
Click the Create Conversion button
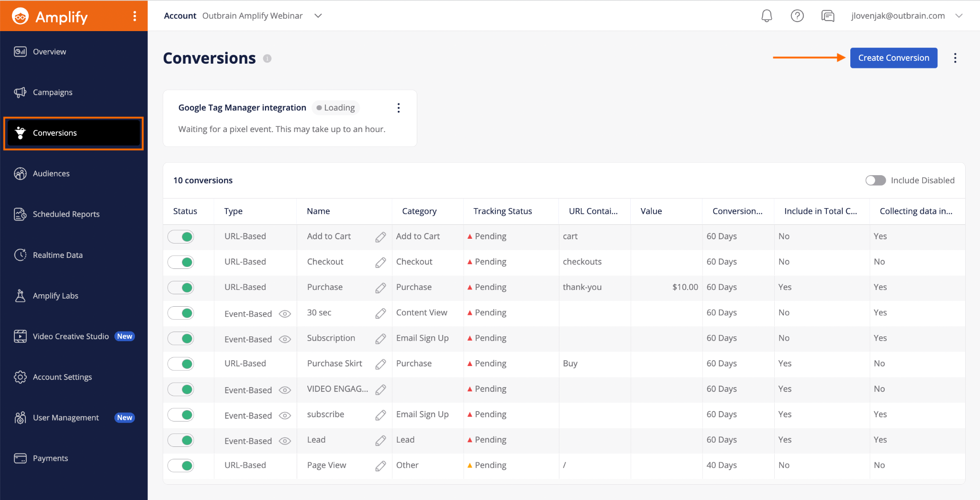pos(893,58)
